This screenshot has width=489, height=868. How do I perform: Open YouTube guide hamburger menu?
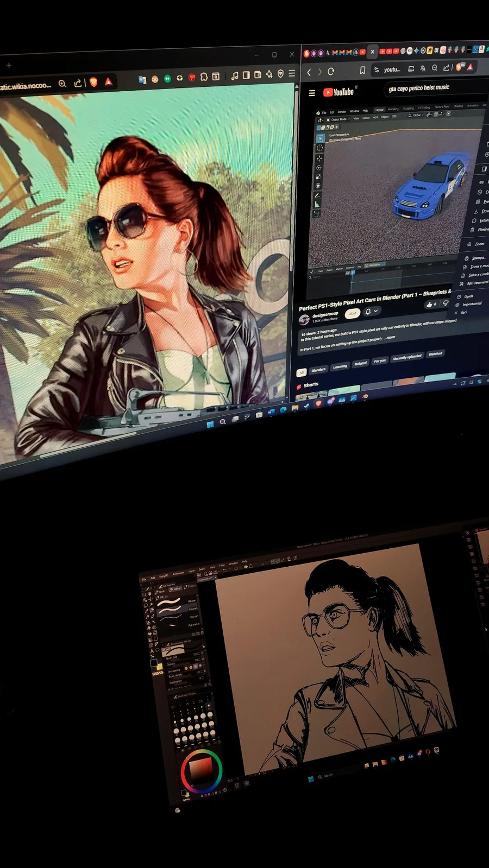[312, 93]
